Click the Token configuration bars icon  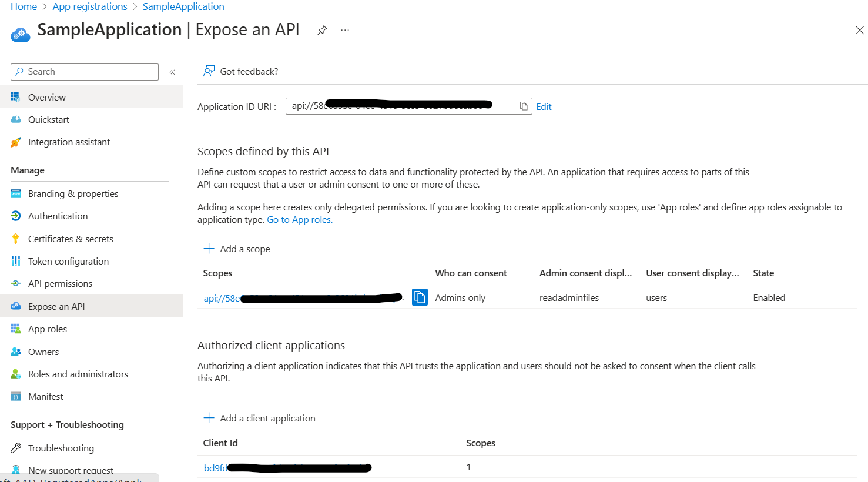pos(16,262)
